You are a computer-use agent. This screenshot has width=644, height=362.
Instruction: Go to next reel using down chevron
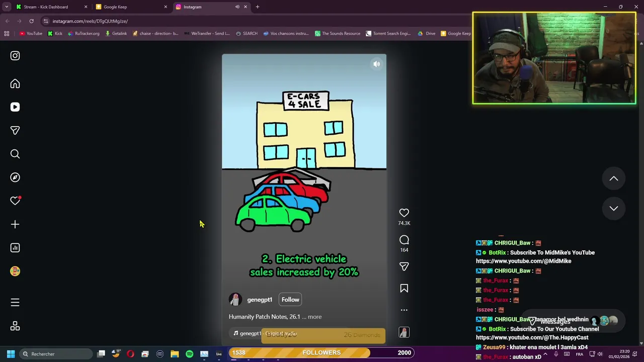pyautogui.click(x=614, y=208)
